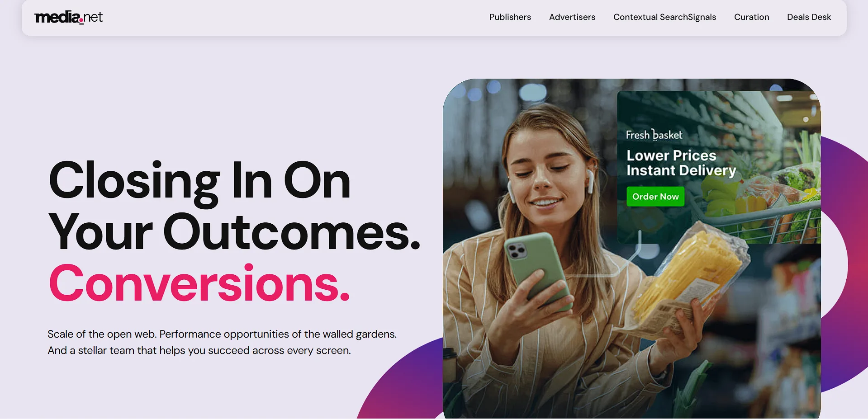This screenshot has height=419, width=868.
Task: Click the Fresh basket ad logo
Action: coord(654,135)
